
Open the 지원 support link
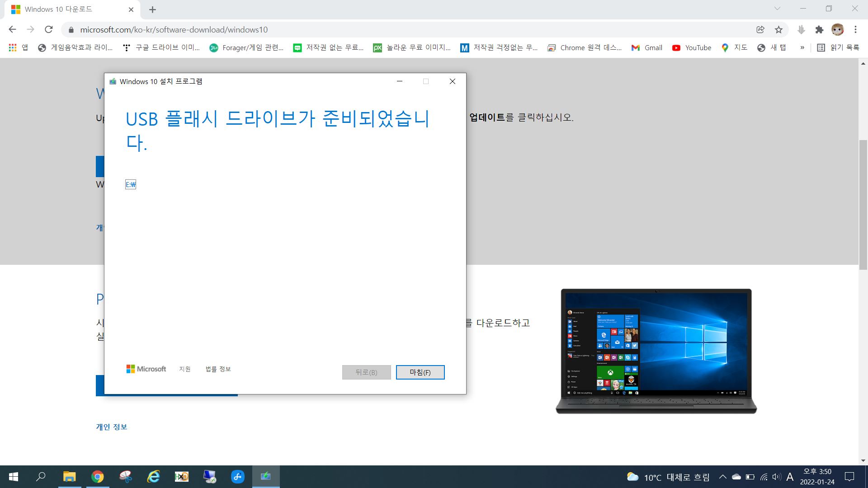185,369
